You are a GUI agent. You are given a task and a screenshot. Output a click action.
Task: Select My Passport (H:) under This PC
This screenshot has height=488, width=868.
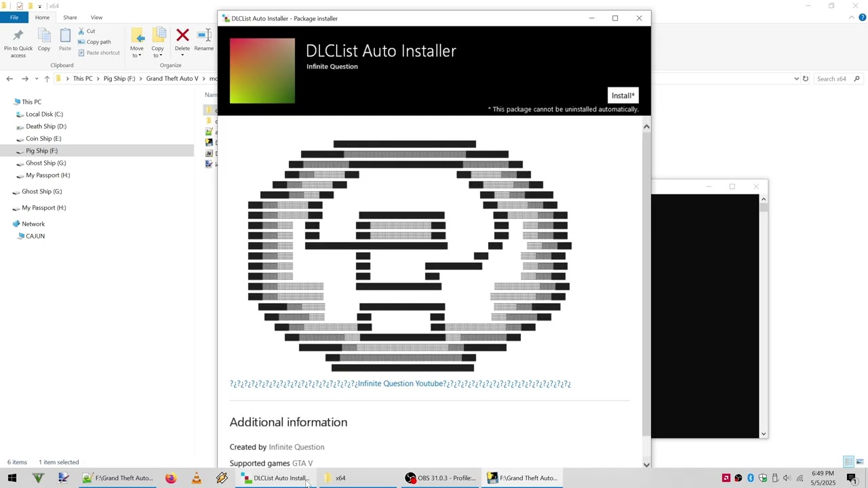pos(47,175)
